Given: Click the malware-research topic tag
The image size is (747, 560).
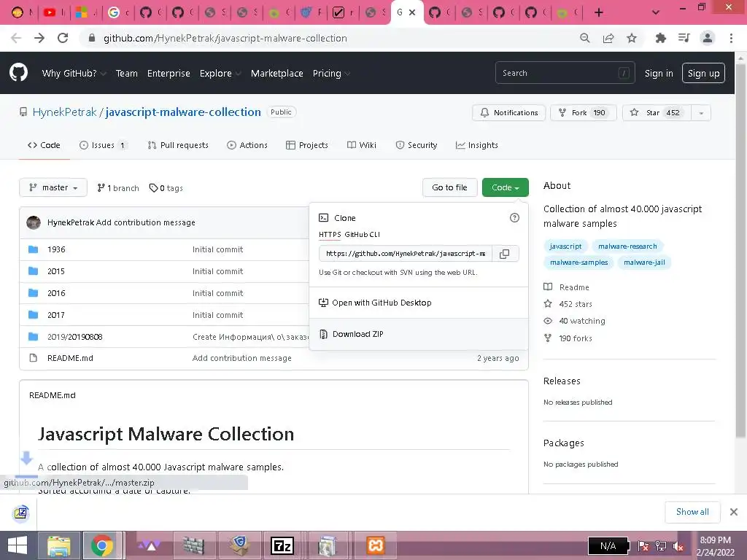Looking at the screenshot, I should (627, 246).
